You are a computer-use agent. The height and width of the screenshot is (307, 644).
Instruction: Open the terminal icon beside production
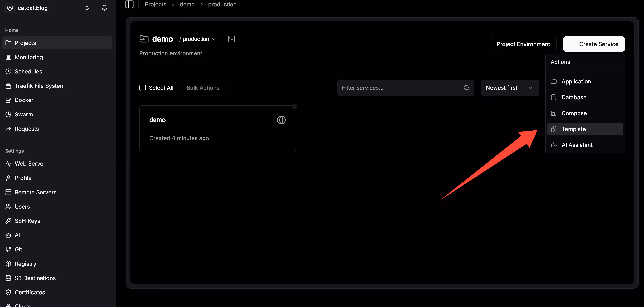coord(231,39)
